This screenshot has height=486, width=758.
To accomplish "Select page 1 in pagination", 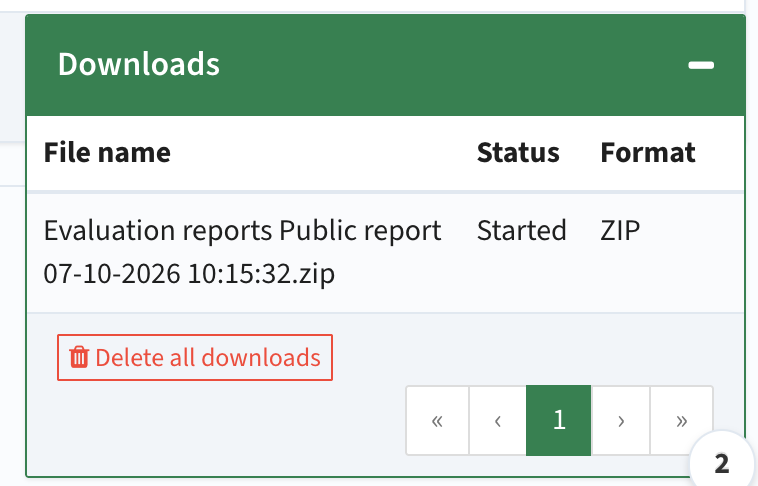I will [558, 420].
